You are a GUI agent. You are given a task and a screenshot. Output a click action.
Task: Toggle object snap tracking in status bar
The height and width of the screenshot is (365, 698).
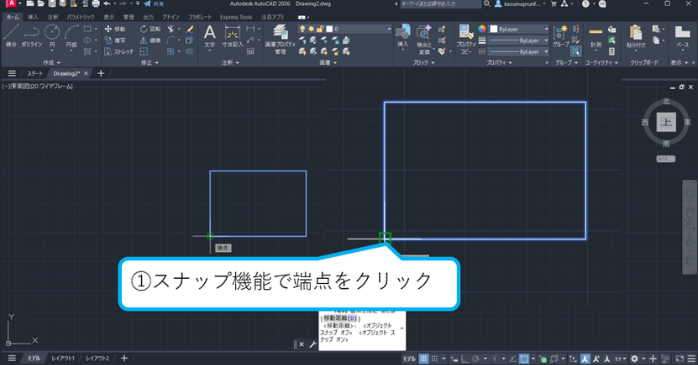513,358
